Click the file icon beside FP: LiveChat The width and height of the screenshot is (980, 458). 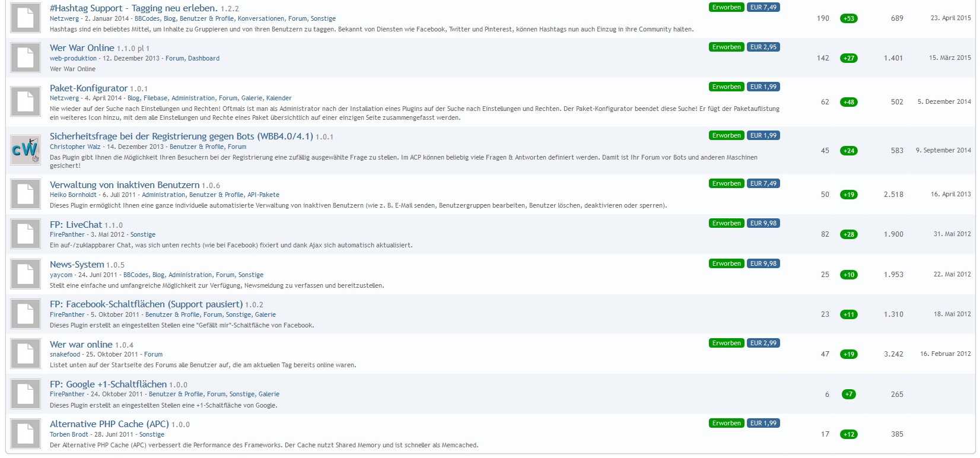tap(26, 234)
